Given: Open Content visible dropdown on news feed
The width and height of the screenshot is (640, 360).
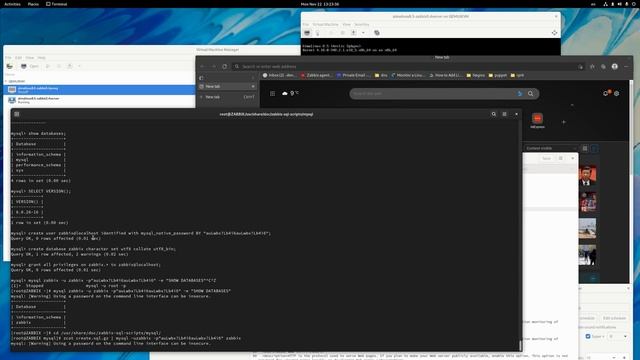Looking at the screenshot, I should 551,148.
